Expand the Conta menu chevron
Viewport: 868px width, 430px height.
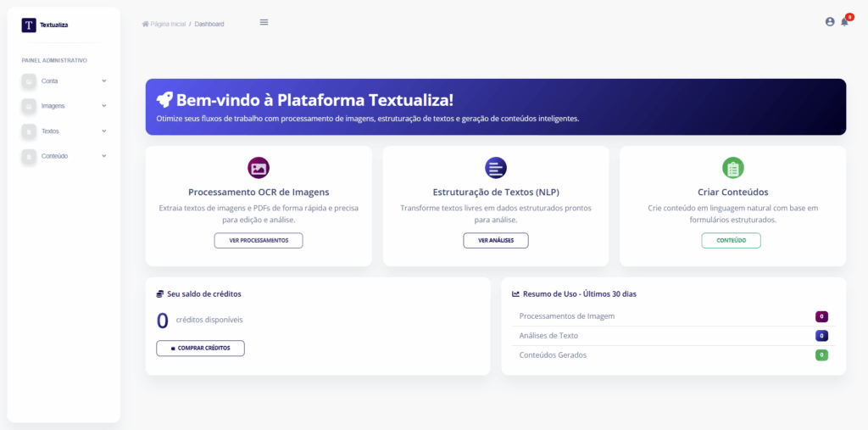(x=104, y=81)
